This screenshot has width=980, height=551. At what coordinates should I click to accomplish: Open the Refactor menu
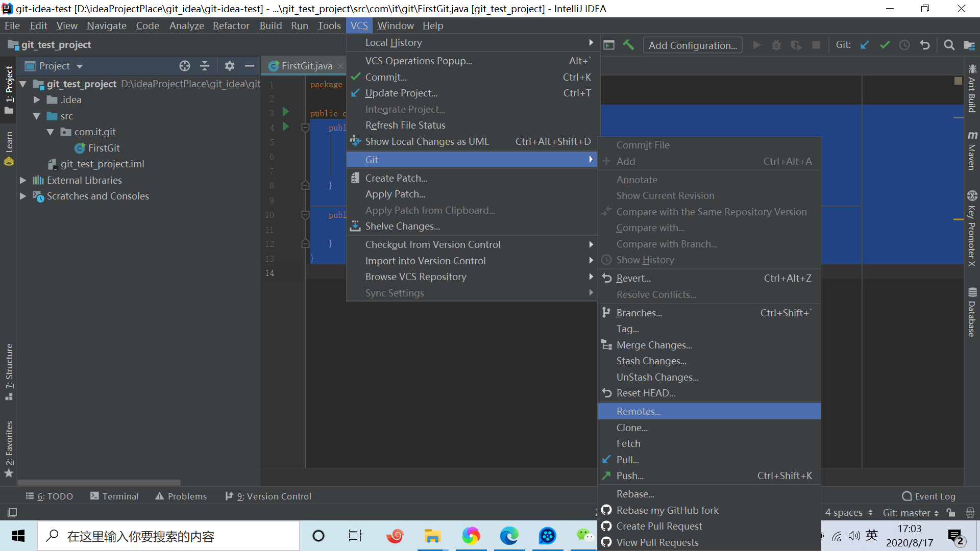[x=231, y=26]
